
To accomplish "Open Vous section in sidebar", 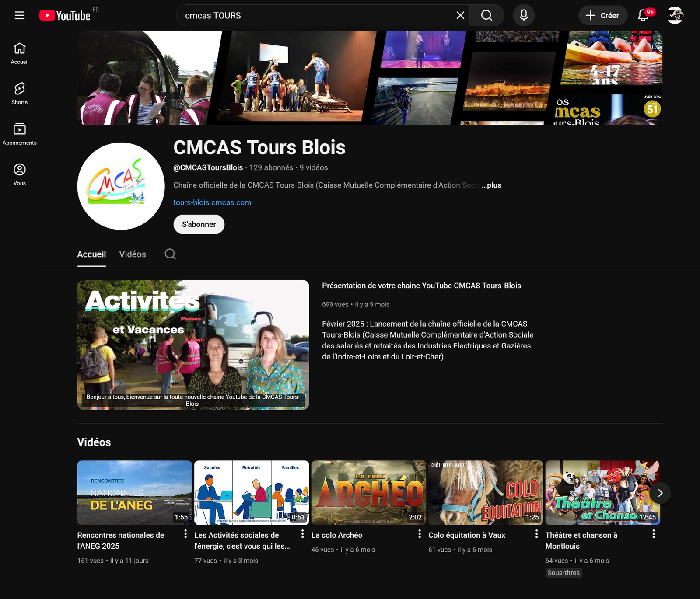I will pos(20,174).
